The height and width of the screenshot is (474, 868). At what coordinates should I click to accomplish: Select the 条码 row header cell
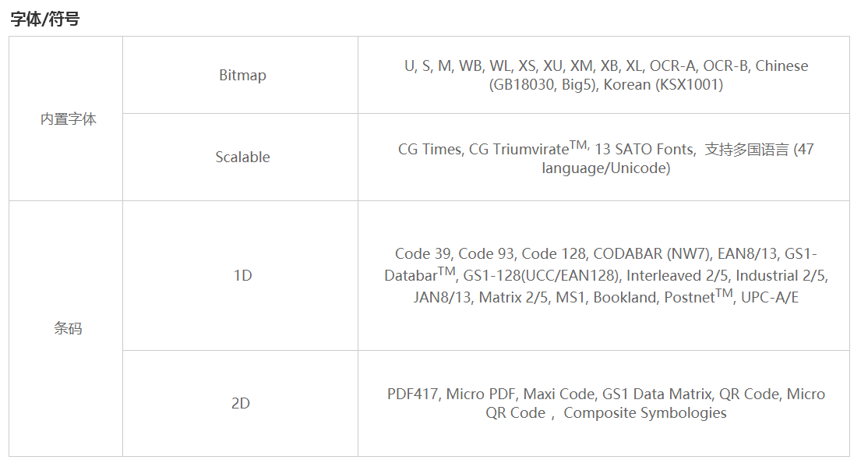coord(66,328)
